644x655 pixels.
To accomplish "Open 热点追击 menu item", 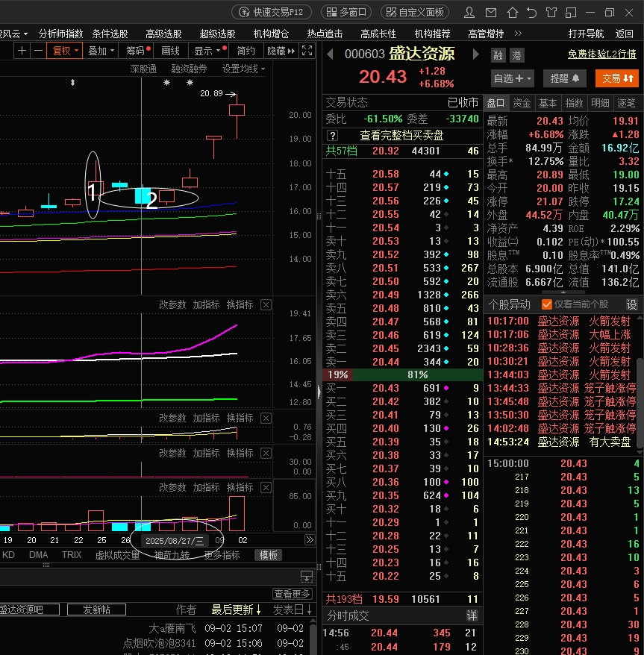I will tap(325, 34).
